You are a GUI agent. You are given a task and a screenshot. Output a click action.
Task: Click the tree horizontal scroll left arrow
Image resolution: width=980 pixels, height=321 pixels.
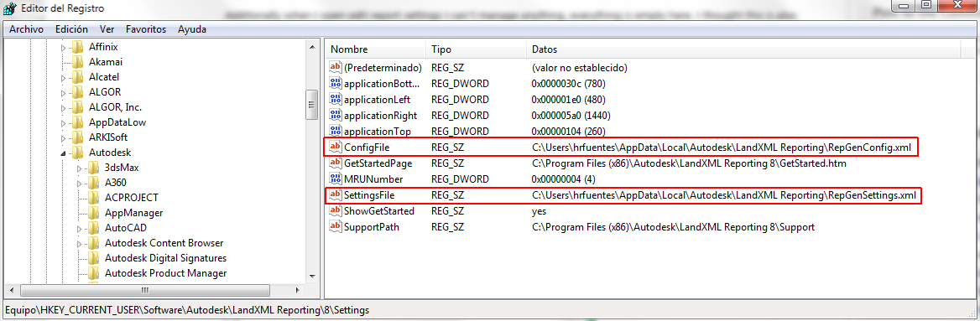[x=11, y=290]
